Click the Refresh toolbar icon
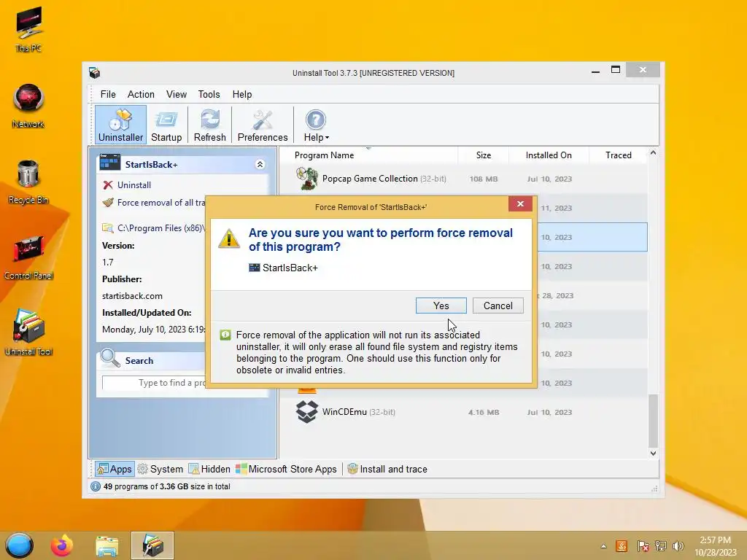This screenshot has width=747, height=560. click(209, 125)
